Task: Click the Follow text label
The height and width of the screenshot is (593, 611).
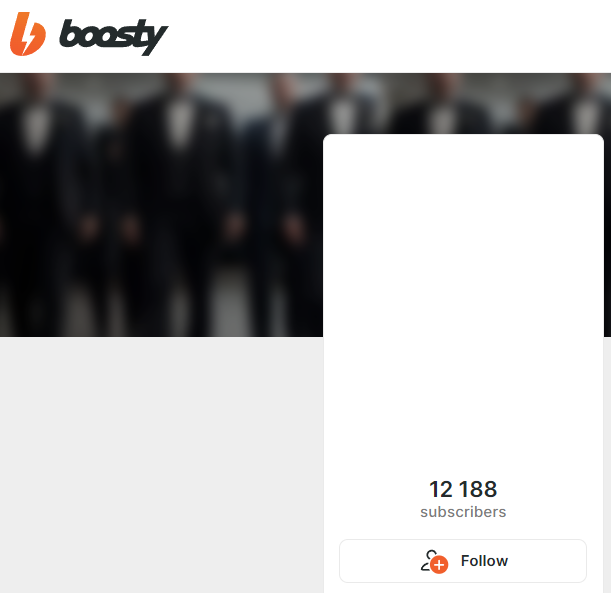Action: (x=484, y=561)
